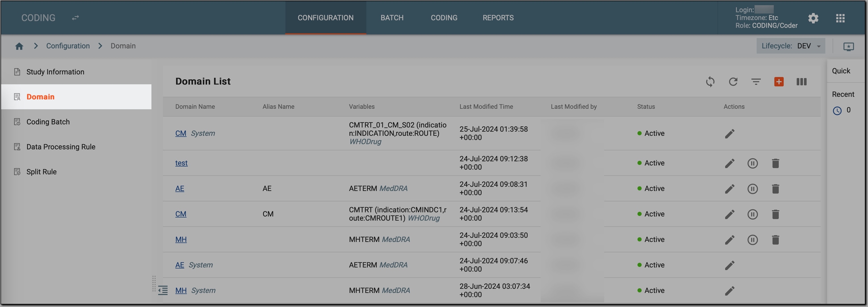Delete the test domain
868x307 pixels.
pyautogui.click(x=775, y=163)
